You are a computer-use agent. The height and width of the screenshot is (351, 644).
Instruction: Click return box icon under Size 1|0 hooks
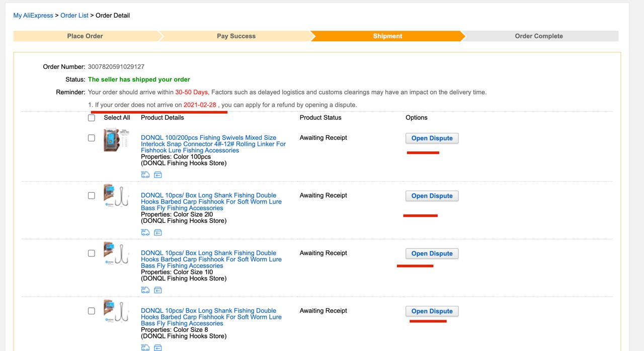pyautogui.click(x=158, y=290)
